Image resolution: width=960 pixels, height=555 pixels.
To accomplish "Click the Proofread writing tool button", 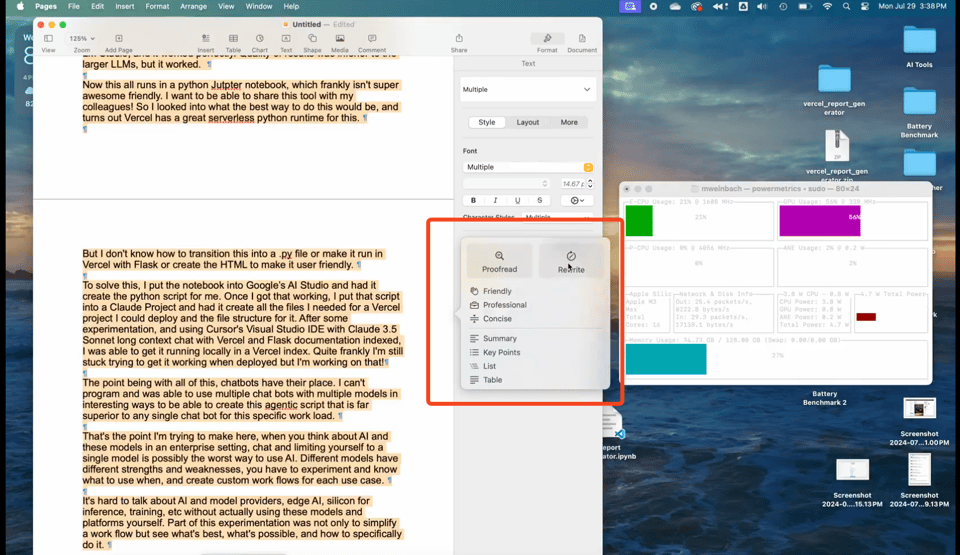I will (499, 261).
